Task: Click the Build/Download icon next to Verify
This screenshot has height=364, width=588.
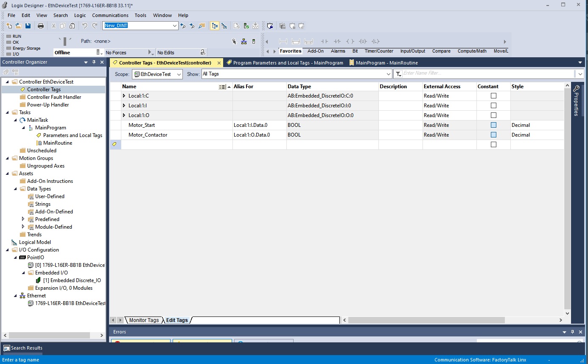Action: (x=255, y=26)
